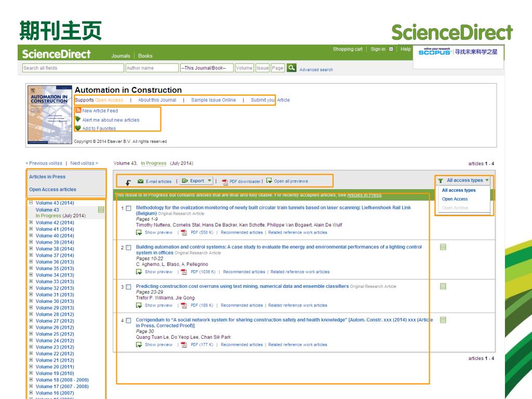Click the Alert me about new articles icon
The image size is (532, 399).
(78, 119)
